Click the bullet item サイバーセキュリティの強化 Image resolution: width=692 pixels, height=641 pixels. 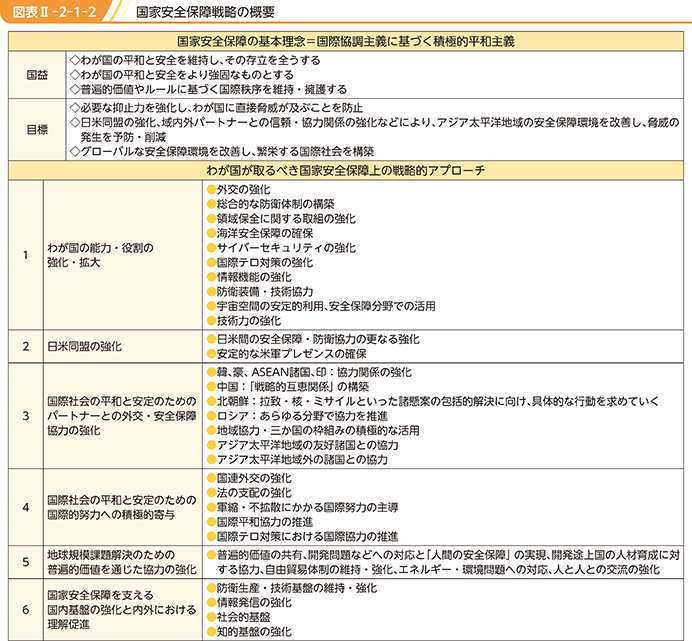pyautogui.click(x=281, y=248)
